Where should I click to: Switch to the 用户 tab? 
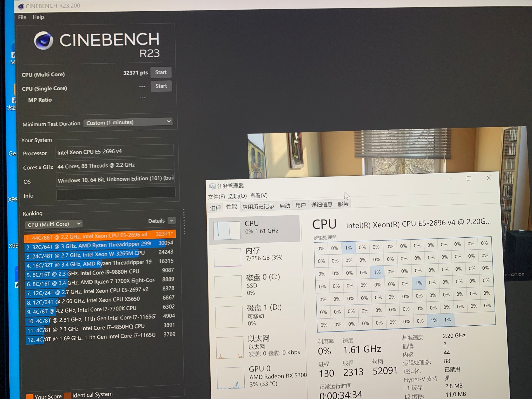300,205
